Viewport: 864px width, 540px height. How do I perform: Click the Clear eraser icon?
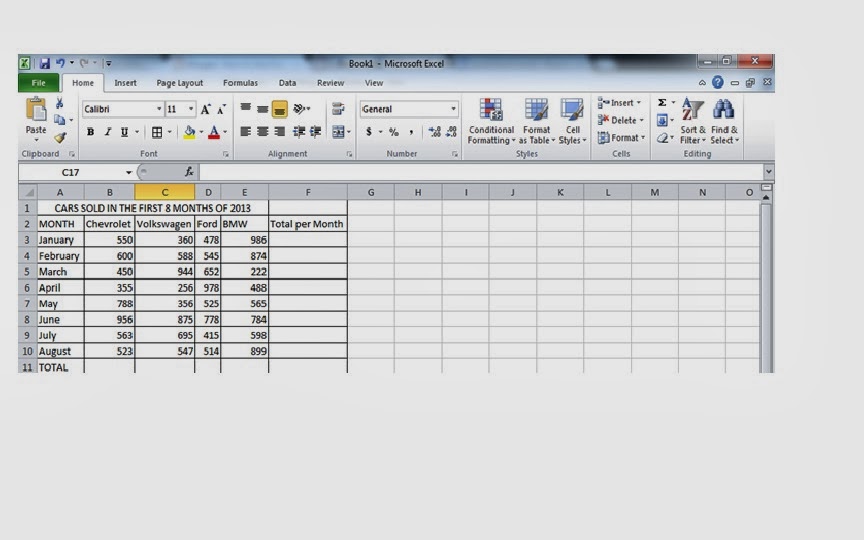662,138
